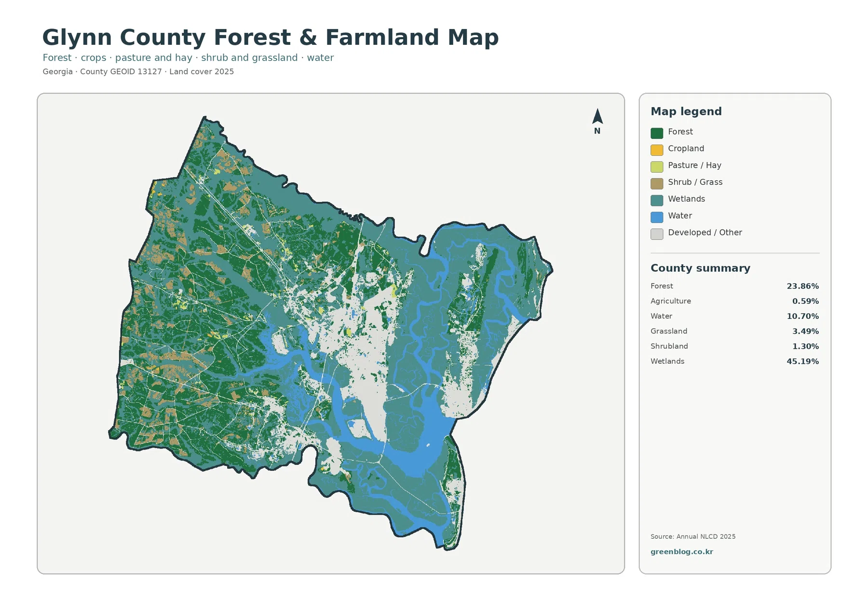Click the 'Agriculture' summary row label
The width and height of the screenshot is (868, 614).
click(670, 301)
